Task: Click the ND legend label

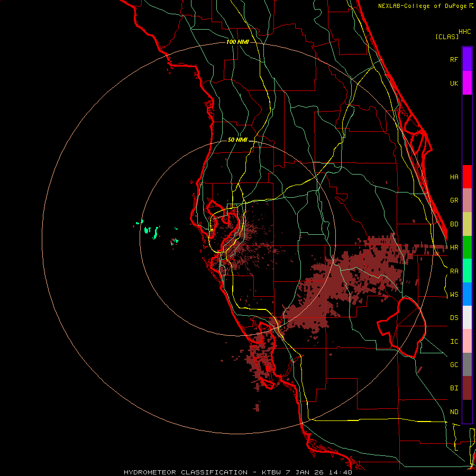Action: click(454, 412)
